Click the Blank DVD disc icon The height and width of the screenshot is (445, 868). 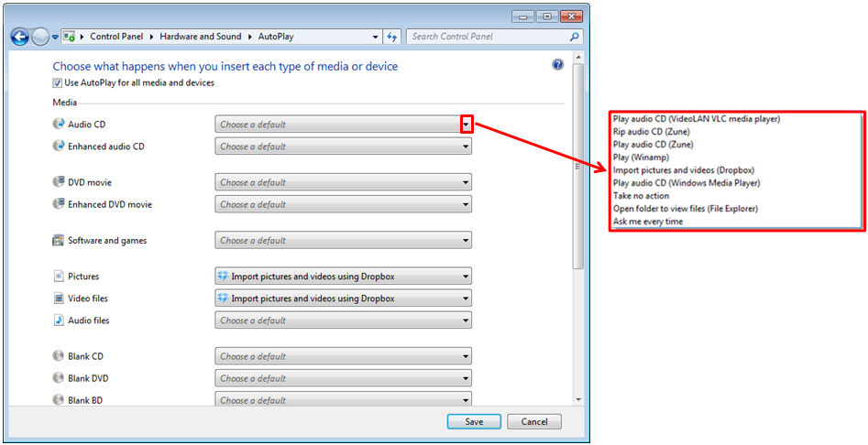click(58, 377)
